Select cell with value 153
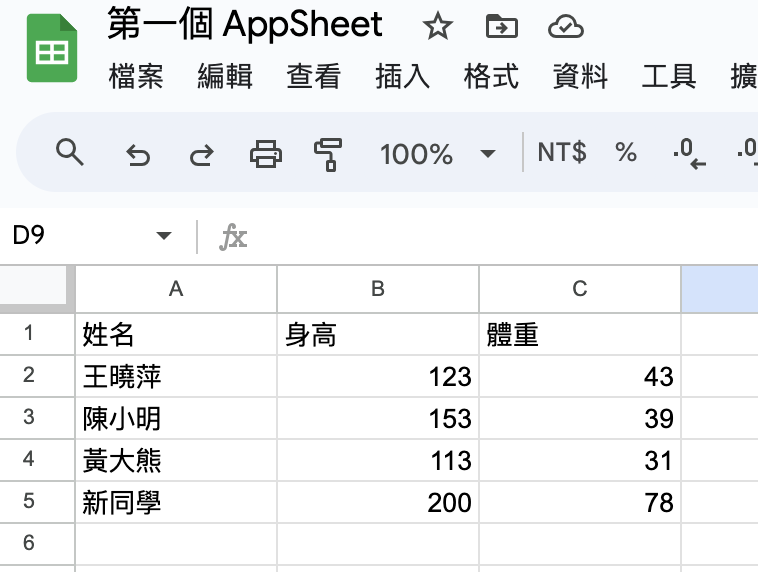The width and height of the screenshot is (758, 572). [378, 418]
